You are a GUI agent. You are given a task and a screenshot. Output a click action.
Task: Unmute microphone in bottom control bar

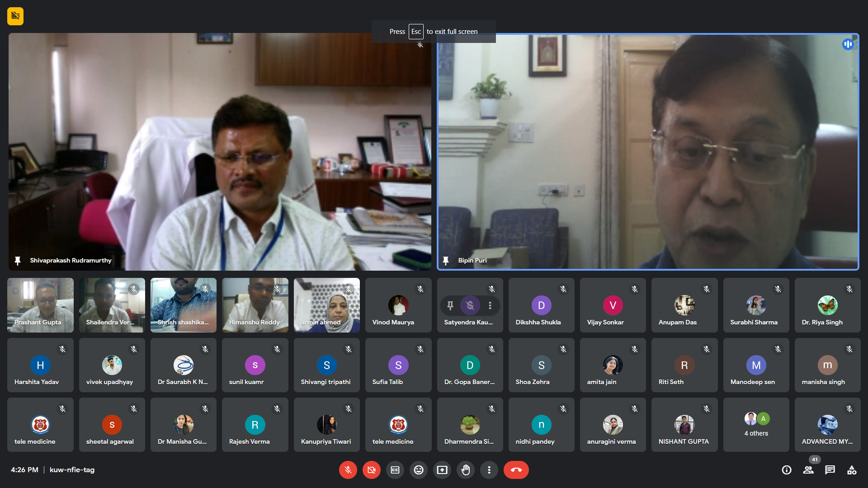tap(348, 470)
